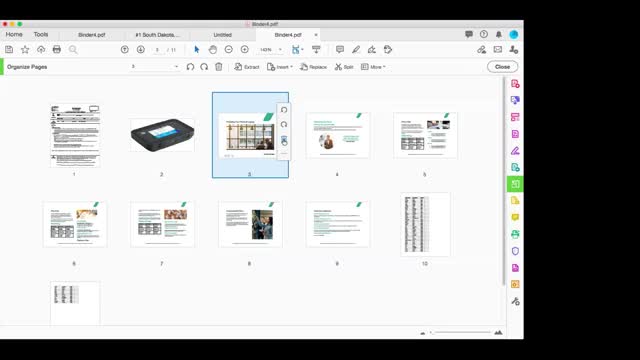Adjust the thumbnail size slider

[460, 333]
